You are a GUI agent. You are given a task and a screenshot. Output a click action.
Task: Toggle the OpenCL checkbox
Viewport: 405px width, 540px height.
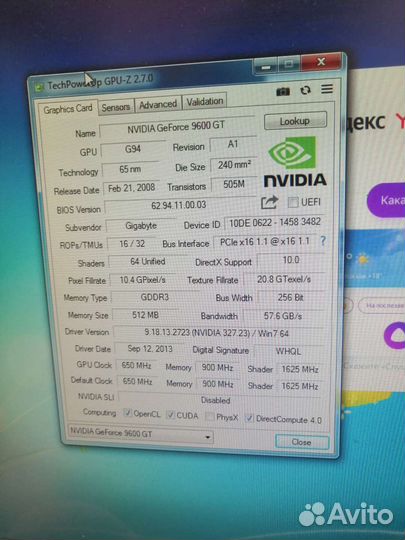click(x=128, y=413)
